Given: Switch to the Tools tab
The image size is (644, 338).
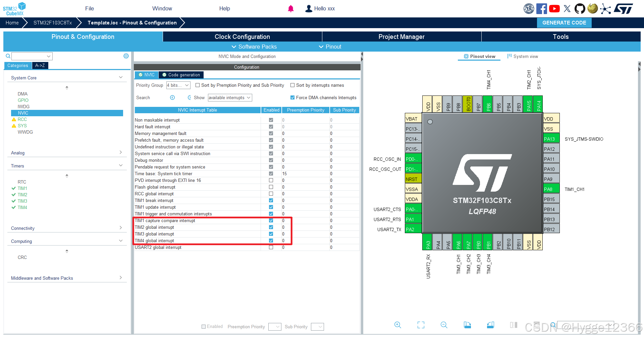Looking at the screenshot, I should tap(561, 37).
